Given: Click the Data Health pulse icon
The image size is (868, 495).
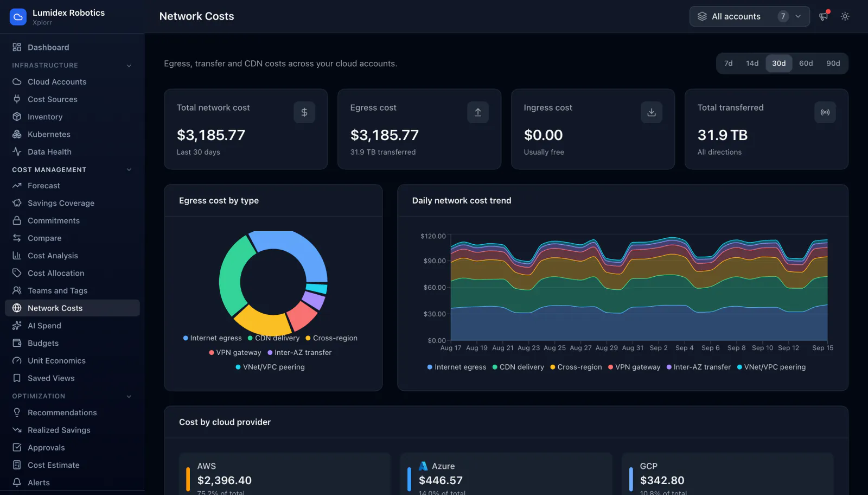Looking at the screenshot, I should (17, 152).
